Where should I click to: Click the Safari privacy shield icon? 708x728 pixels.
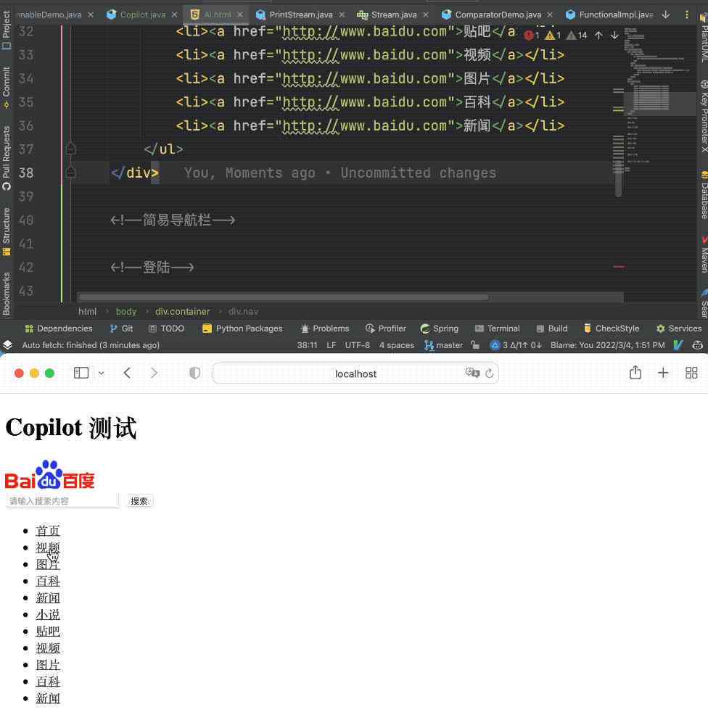click(194, 373)
